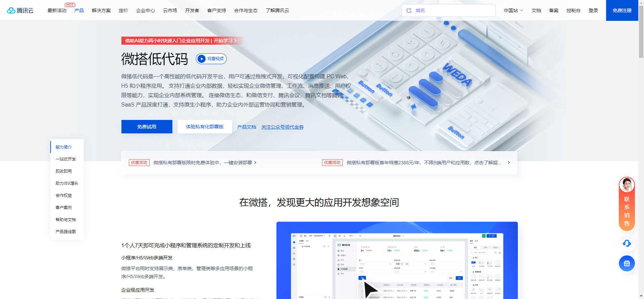Open 合作与生态 menu
The height and width of the screenshot is (299, 644).
[x=246, y=10]
